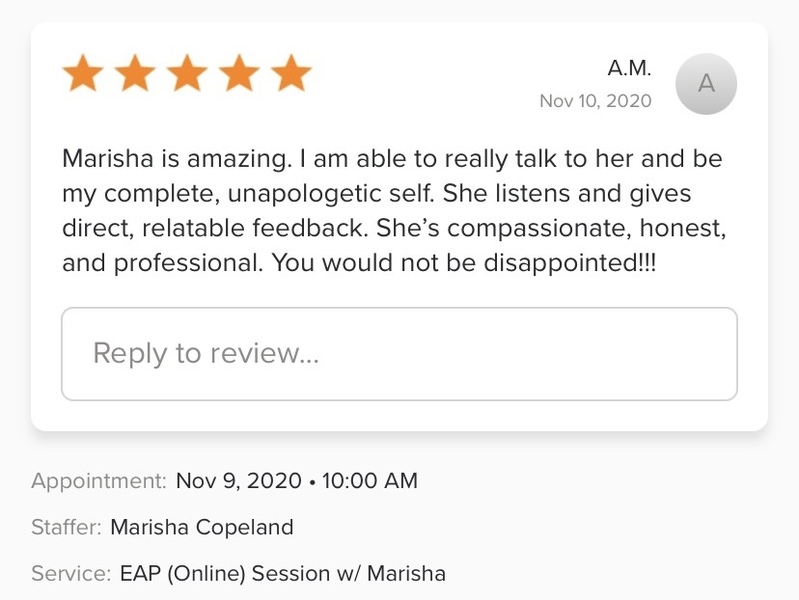Click the fourth orange rating star
The width and height of the screenshot is (799, 600).
pos(239,74)
